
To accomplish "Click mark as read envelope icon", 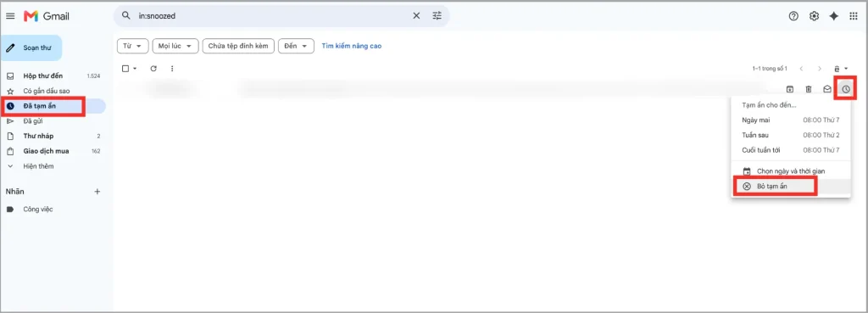I will 827,89.
